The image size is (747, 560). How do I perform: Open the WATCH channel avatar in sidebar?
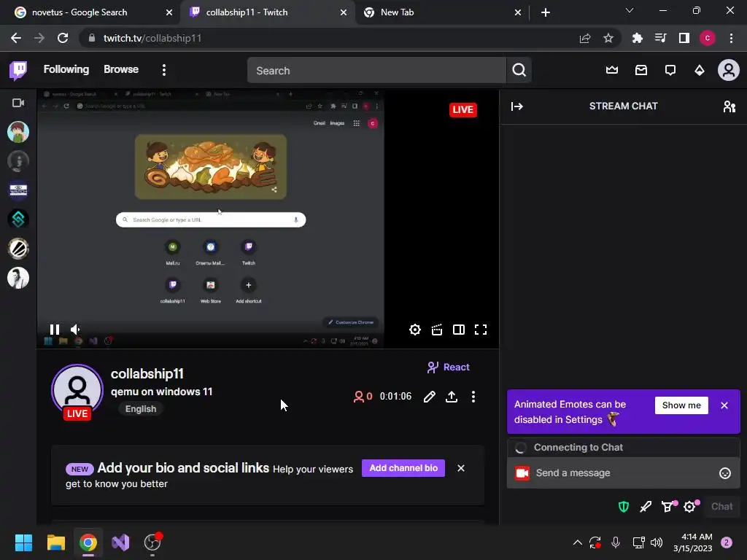coord(18,190)
